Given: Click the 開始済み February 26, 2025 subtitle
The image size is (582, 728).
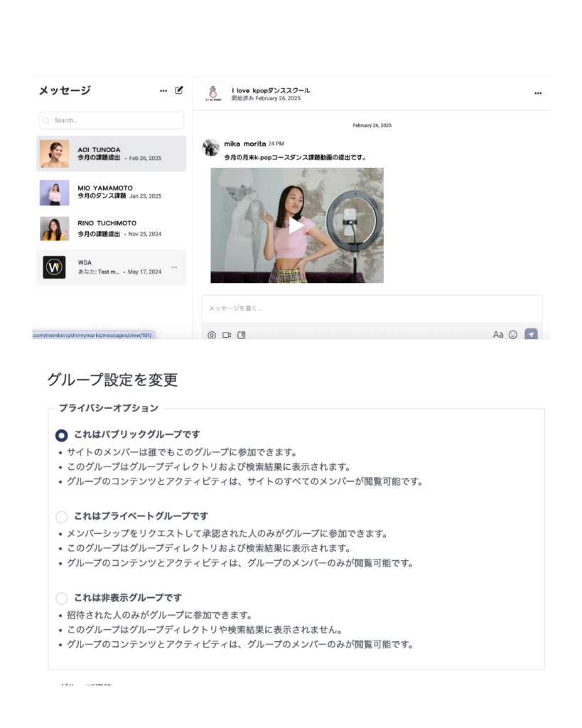Looking at the screenshot, I should point(266,98).
